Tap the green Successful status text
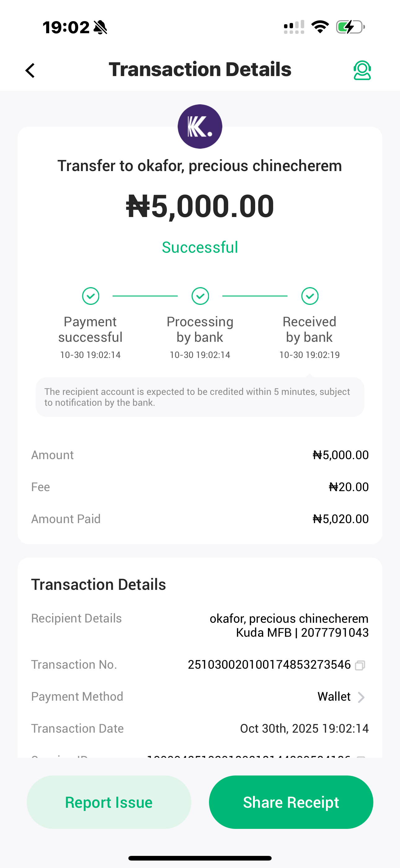Image resolution: width=400 pixels, height=868 pixels. coord(200,247)
